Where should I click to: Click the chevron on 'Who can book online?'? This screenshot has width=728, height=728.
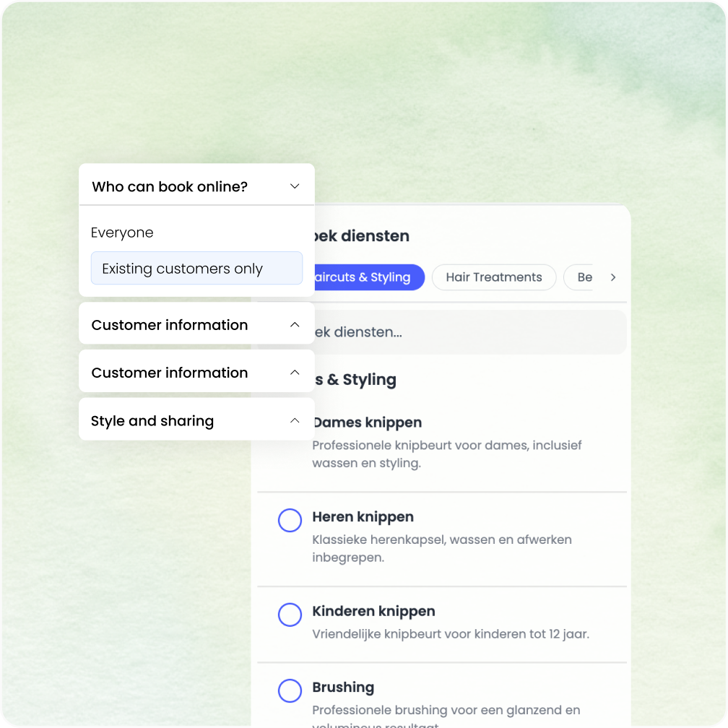coord(294,186)
